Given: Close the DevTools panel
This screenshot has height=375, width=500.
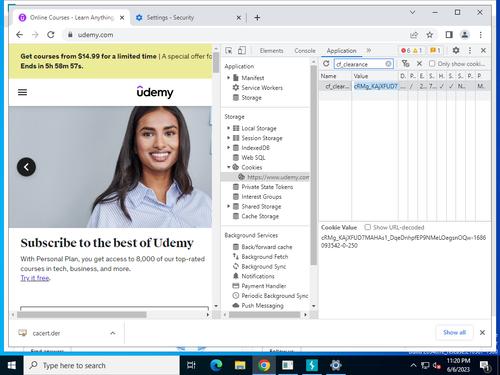Looking at the screenshot, I should 483,50.
